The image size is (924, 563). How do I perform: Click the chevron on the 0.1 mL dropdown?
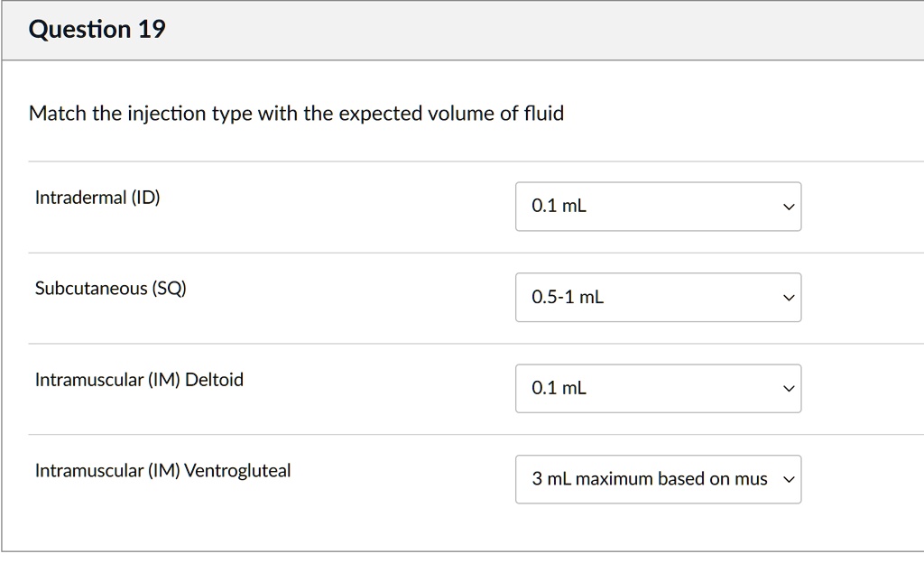click(x=788, y=206)
